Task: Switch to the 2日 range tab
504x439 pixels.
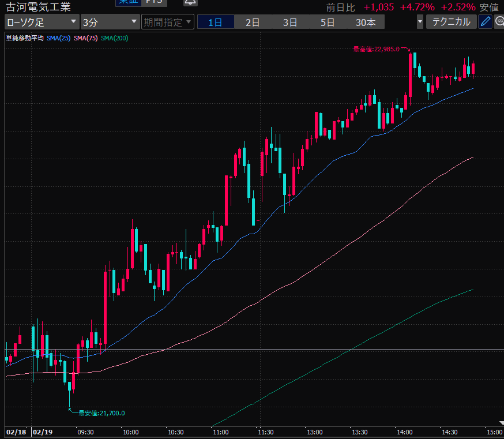Action: 253,22
